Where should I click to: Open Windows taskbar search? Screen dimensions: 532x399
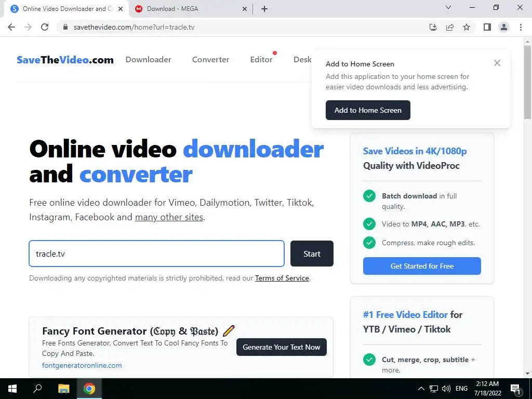[x=37, y=389]
